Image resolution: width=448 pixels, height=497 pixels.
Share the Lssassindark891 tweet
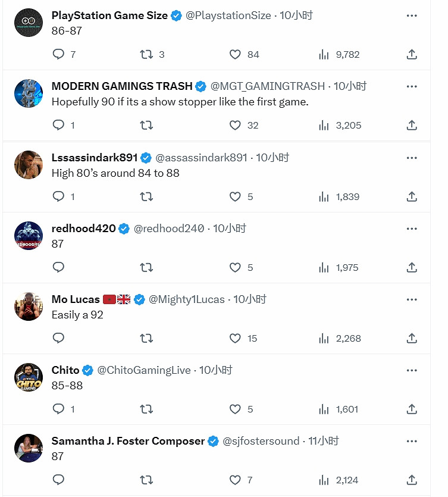412,196
